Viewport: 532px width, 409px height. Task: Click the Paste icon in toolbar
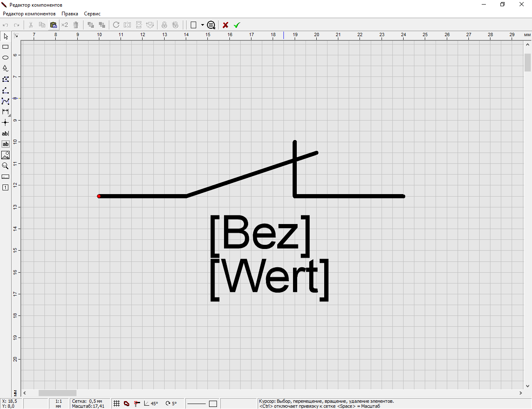53,25
